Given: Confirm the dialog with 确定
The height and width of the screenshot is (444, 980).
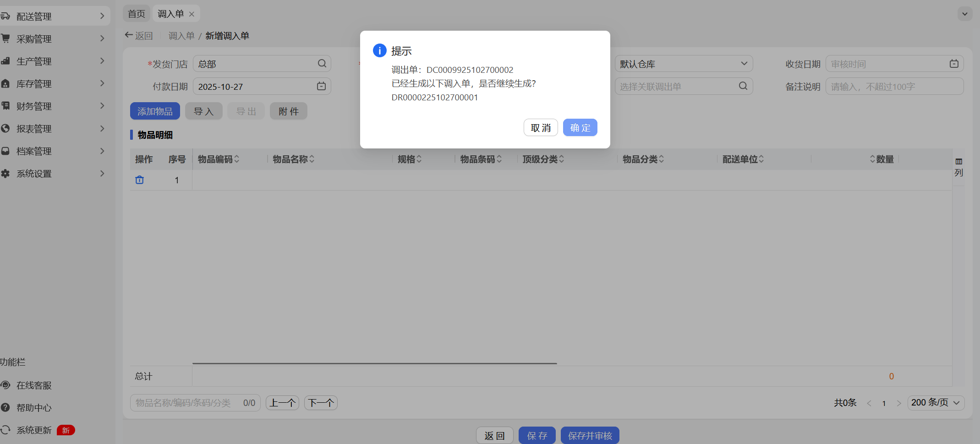Looking at the screenshot, I should point(580,127).
